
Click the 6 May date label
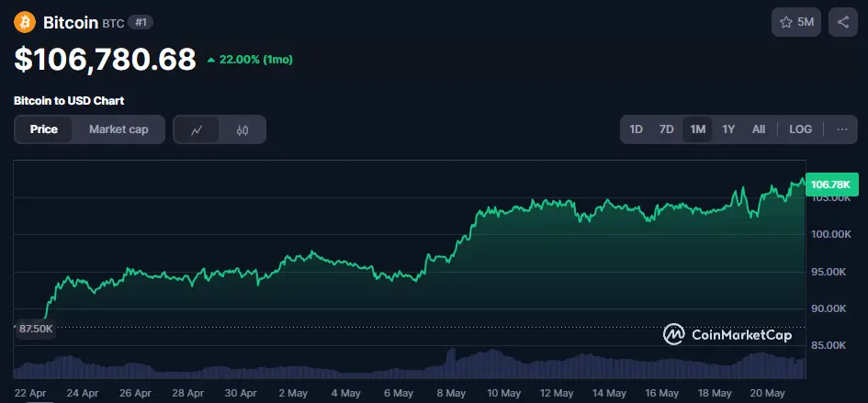point(399,393)
